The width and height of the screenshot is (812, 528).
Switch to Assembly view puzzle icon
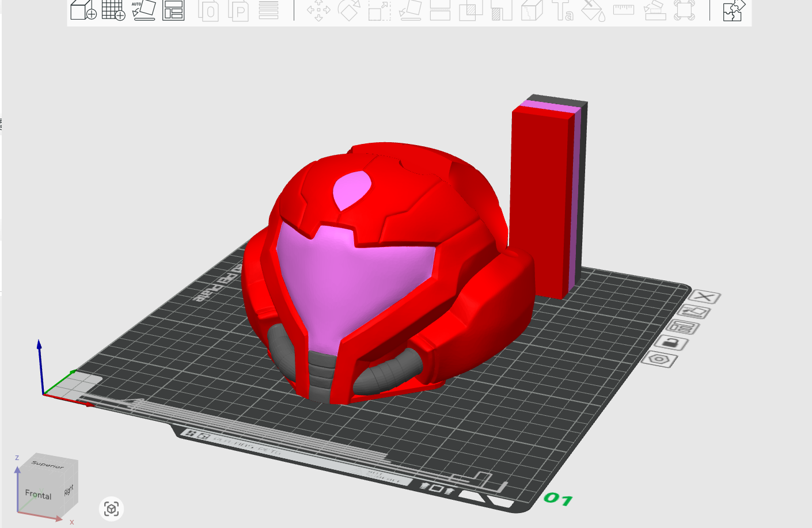pos(734,10)
